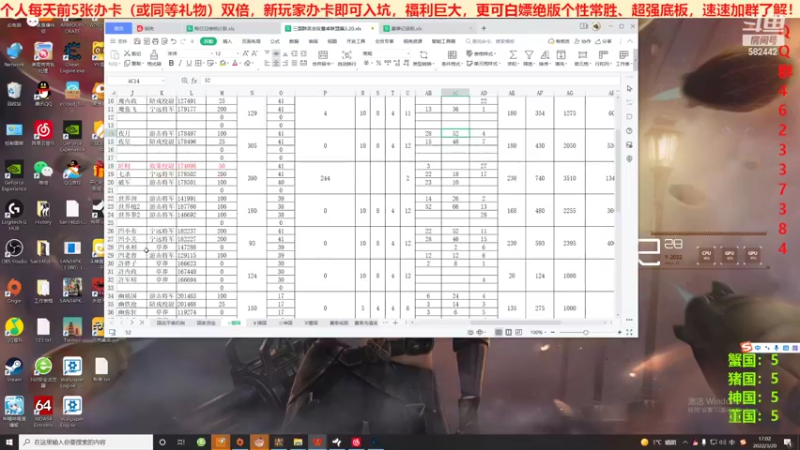
Task: Click the 分享 share button
Action: (x=604, y=41)
